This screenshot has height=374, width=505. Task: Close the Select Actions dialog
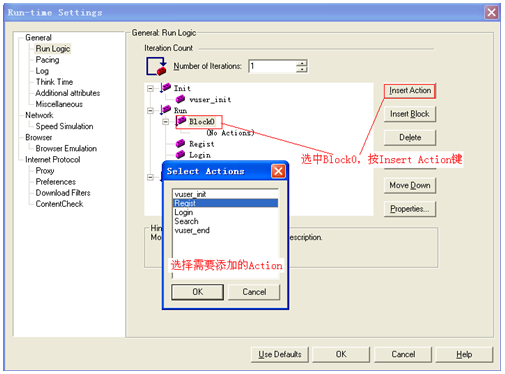tap(278, 171)
